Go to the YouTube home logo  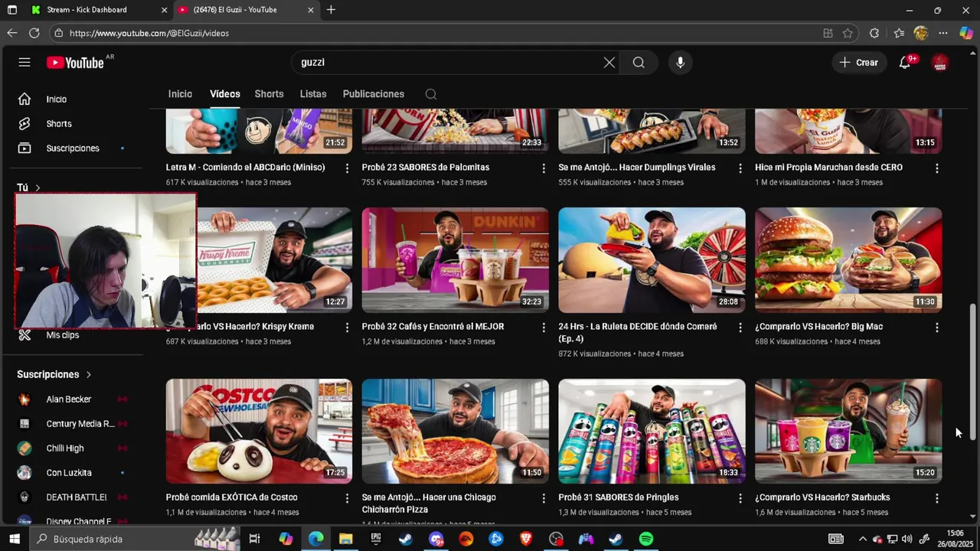click(75, 63)
